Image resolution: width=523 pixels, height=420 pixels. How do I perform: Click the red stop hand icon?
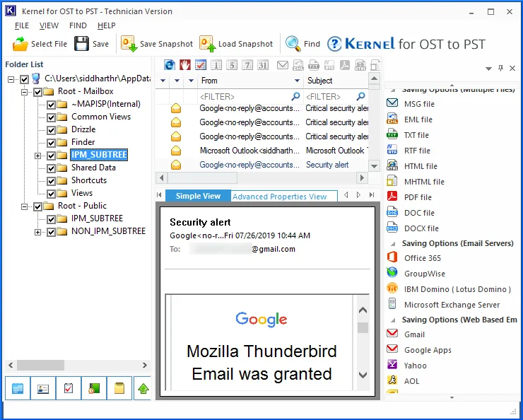pos(185,65)
